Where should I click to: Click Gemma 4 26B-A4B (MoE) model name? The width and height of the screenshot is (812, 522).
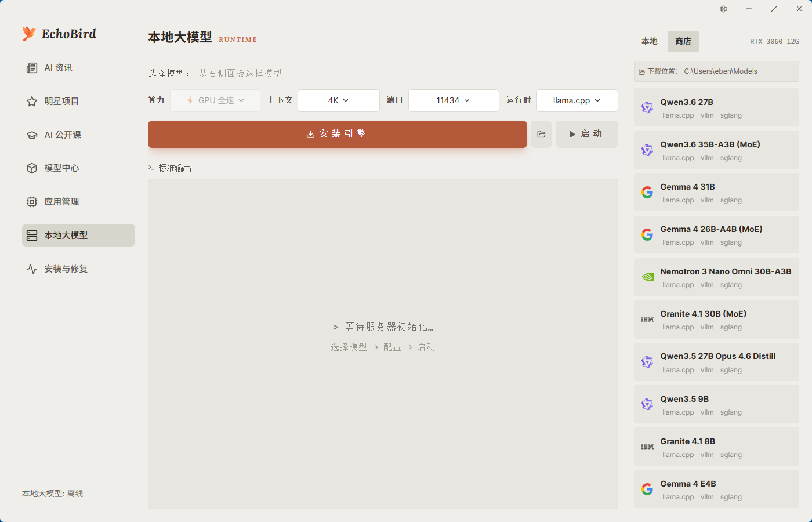[x=711, y=229]
